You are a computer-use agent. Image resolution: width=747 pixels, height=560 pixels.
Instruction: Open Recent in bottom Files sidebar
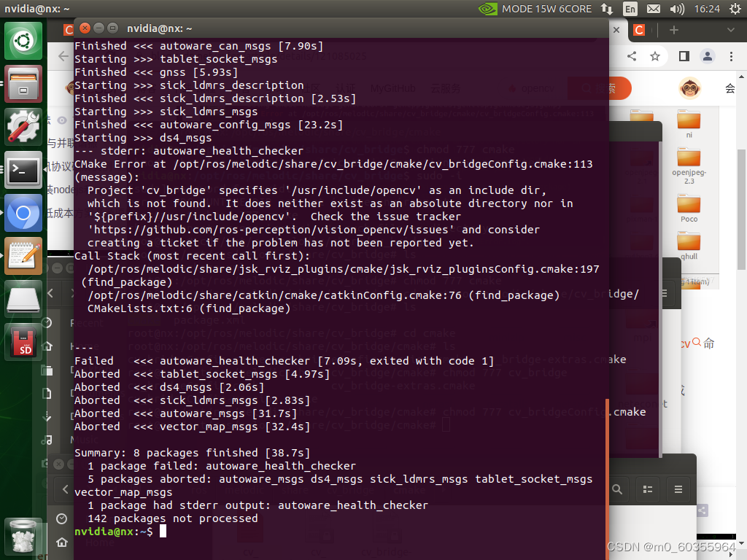[61, 518]
